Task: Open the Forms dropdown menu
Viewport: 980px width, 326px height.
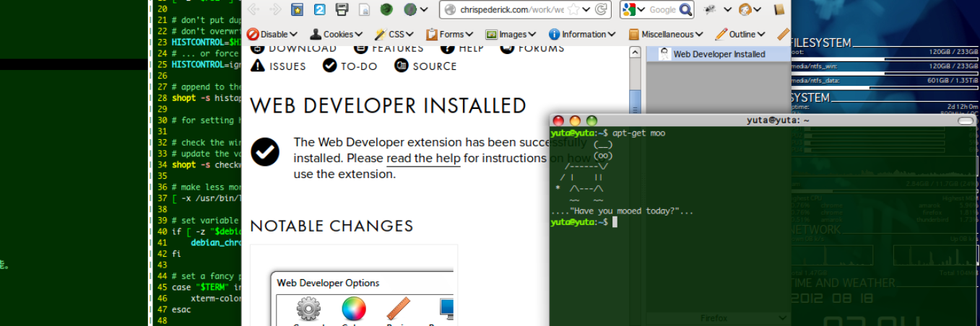Action: click(x=449, y=34)
